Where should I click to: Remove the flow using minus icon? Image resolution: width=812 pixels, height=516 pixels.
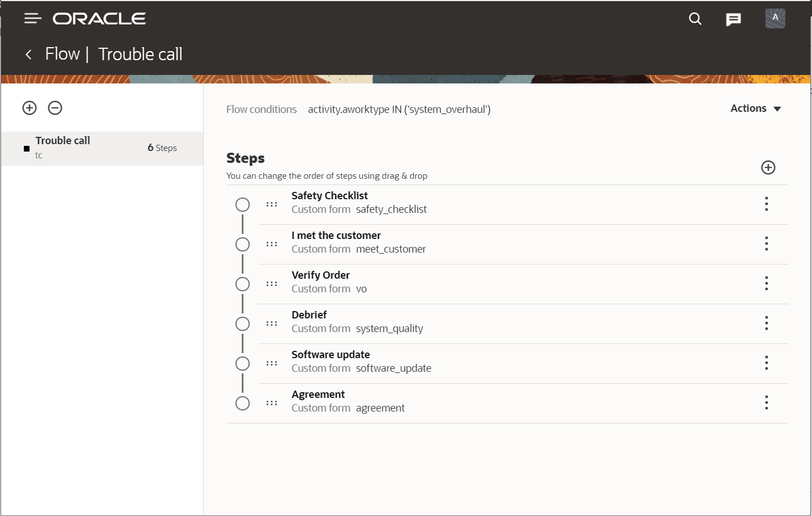[x=55, y=108]
